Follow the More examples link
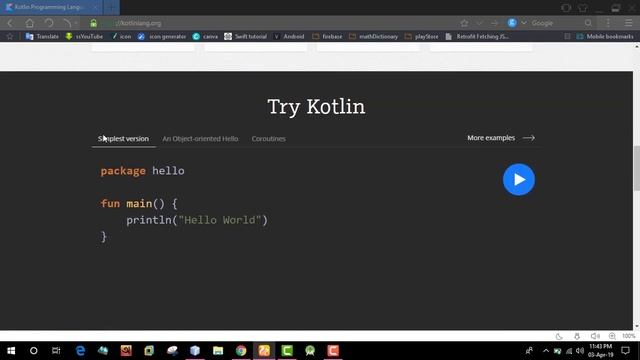 [x=501, y=138]
